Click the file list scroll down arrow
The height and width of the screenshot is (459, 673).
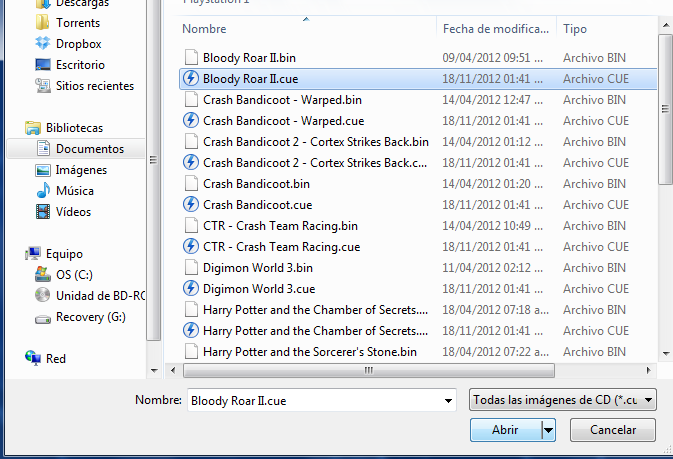pos(666,354)
